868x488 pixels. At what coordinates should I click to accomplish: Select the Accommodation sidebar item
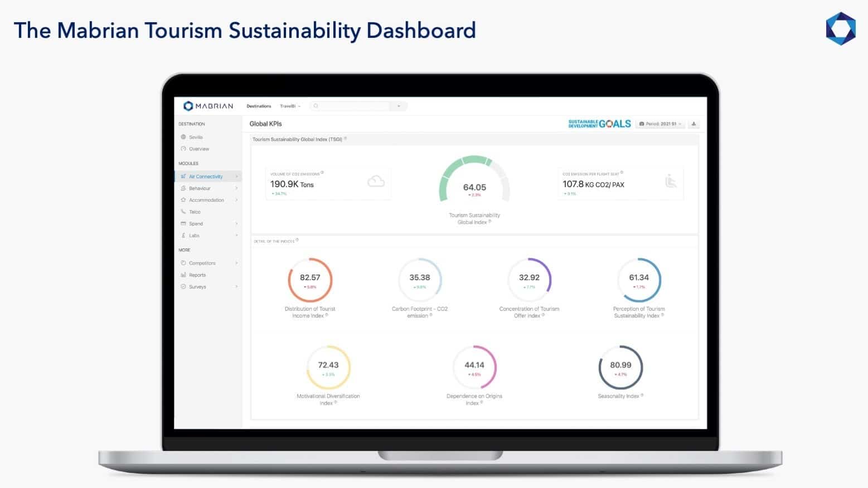point(206,200)
